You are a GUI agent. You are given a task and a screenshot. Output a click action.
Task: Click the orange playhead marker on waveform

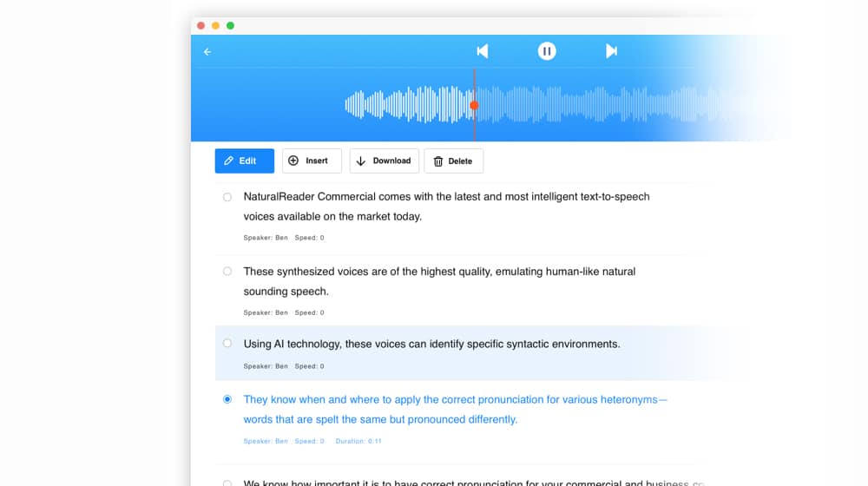coord(474,105)
